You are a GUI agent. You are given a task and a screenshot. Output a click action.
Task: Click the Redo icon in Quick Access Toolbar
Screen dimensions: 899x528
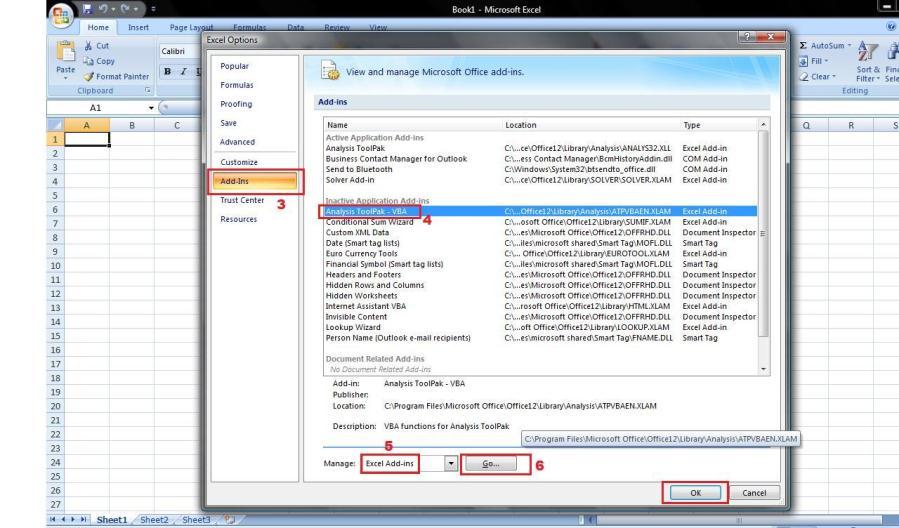(x=125, y=9)
